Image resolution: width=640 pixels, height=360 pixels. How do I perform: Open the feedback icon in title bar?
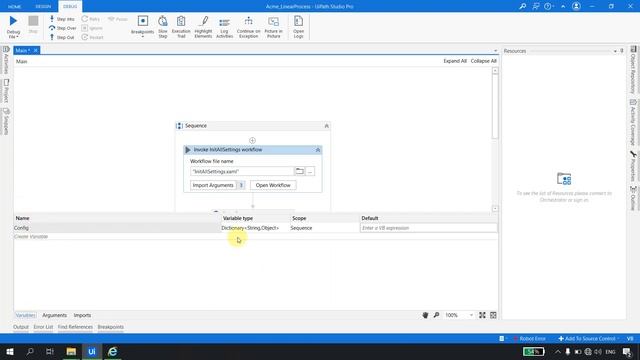(x=536, y=7)
